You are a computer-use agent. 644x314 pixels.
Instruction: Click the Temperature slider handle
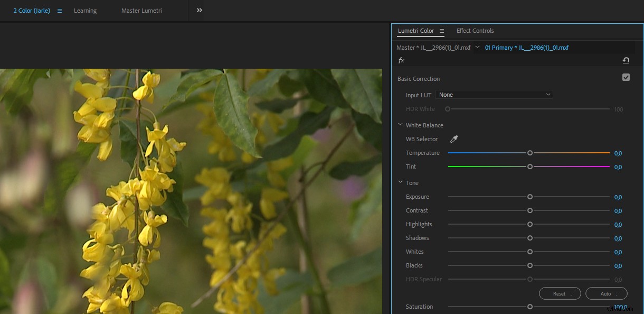[x=530, y=153]
